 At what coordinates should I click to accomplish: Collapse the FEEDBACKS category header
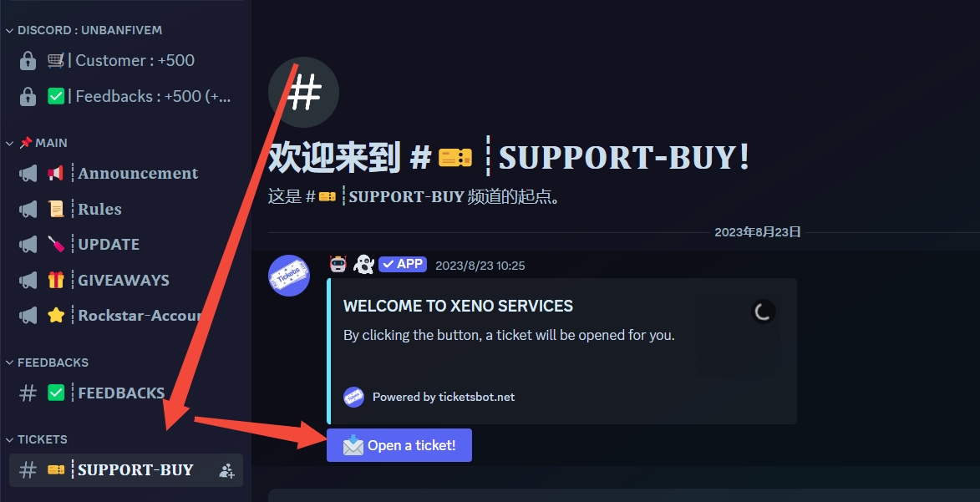47,363
